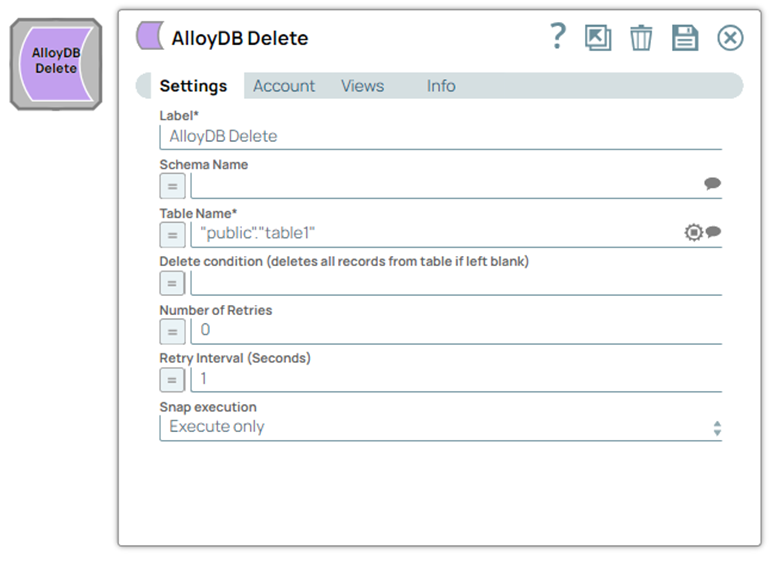
Task: Expand the Snap execution dropdown
Action: (440, 427)
